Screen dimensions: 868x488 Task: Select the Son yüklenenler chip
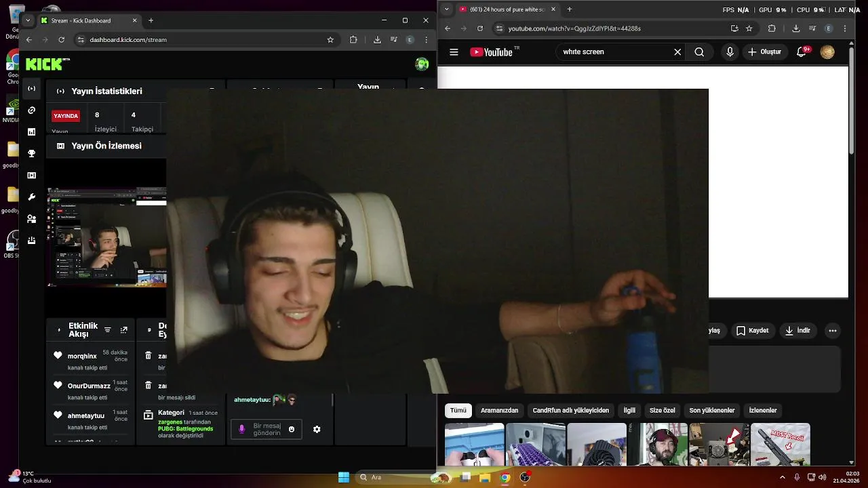pyautogui.click(x=712, y=410)
